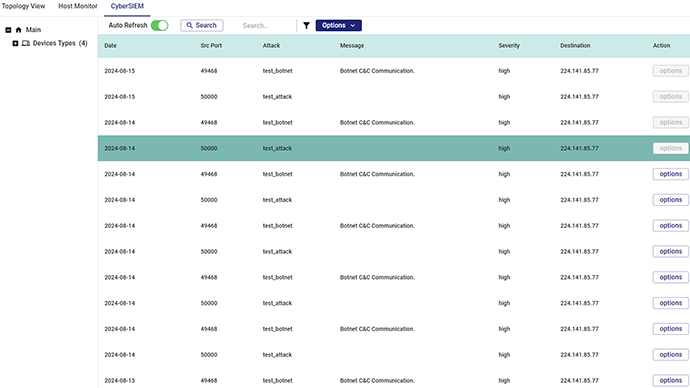Expand the Devices Types node

(x=15, y=43)
